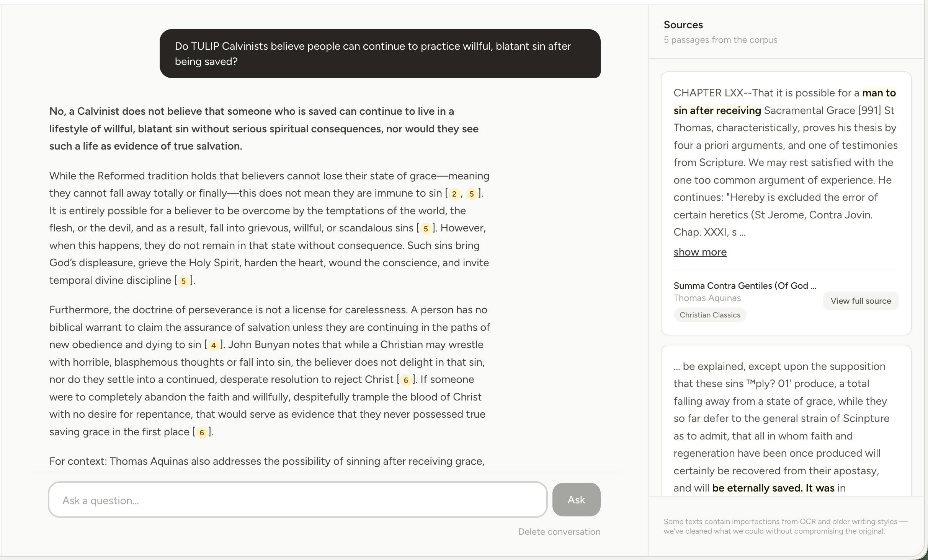
Task: Click citation 5 after 'scandalous sins'
Action: tap(425, 229)
